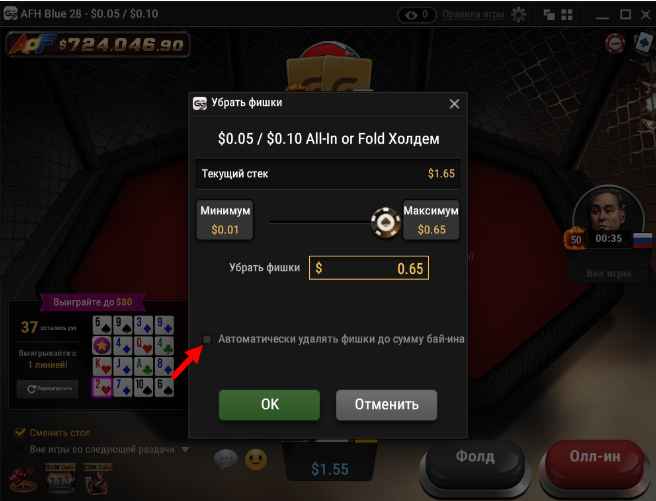The image size is (656, 501).
Task: Open the chat bubble icon
Action: click(x=226, y=459)
